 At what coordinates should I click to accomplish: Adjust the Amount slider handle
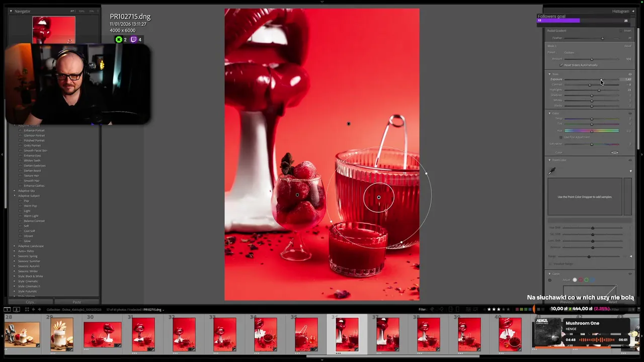(592, 59)
